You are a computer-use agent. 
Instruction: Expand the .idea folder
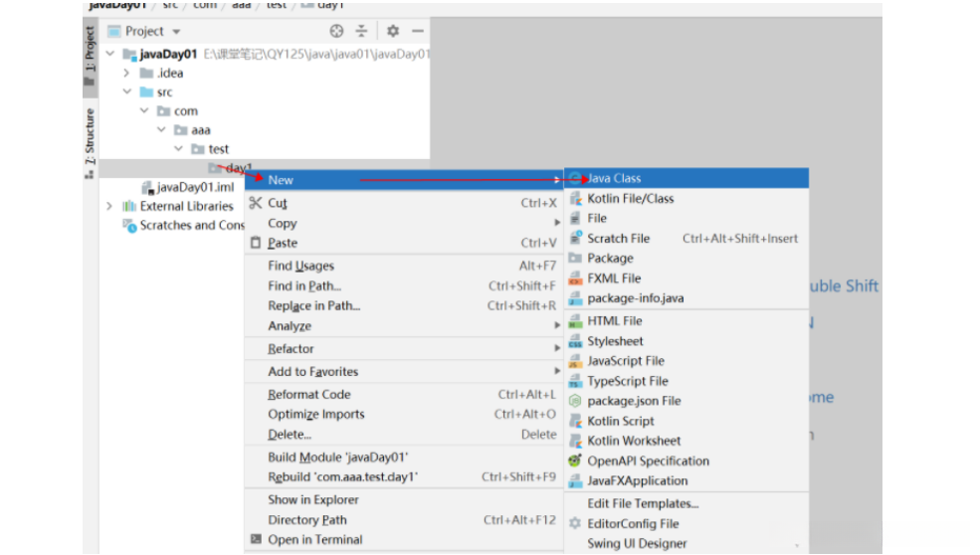pos(127,74)
